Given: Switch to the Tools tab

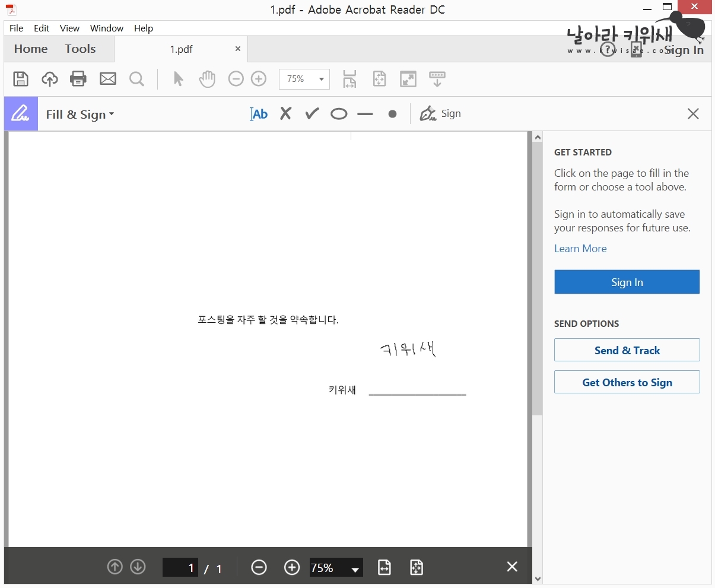Looking at the screenshot, I should click(80, 49).
